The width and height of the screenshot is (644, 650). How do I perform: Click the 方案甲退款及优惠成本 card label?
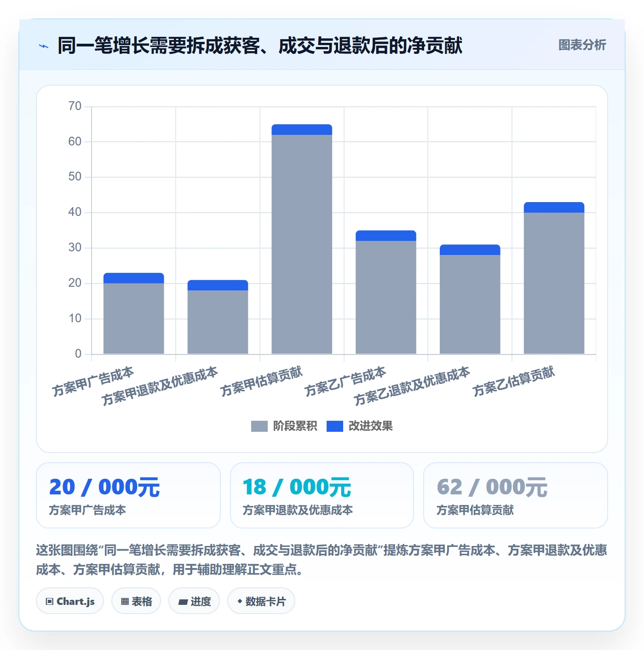pyautogui.click(x=298, y=510)
